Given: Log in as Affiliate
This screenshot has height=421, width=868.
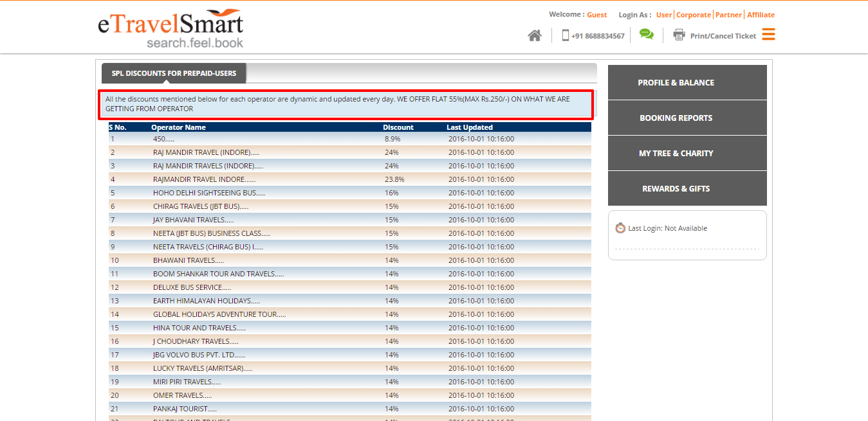Looking at the screenshot, I should pyautogui.click(x=761, y=15).
